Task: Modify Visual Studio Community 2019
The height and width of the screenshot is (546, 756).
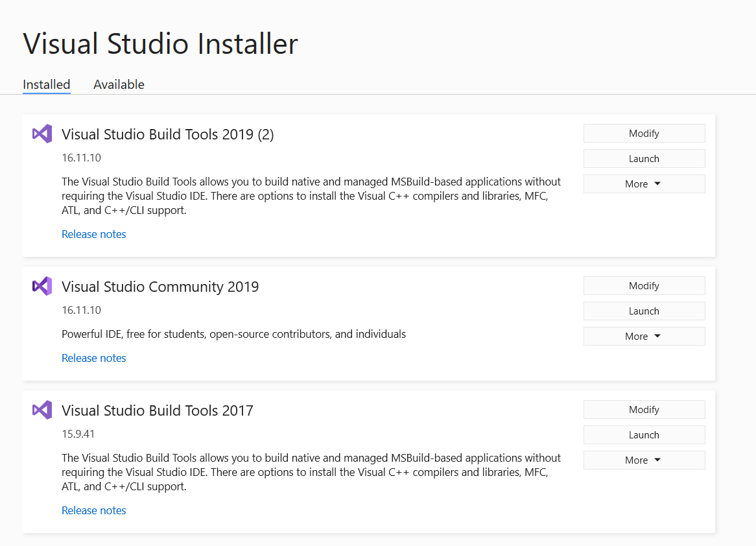Action: pos(644,285)
